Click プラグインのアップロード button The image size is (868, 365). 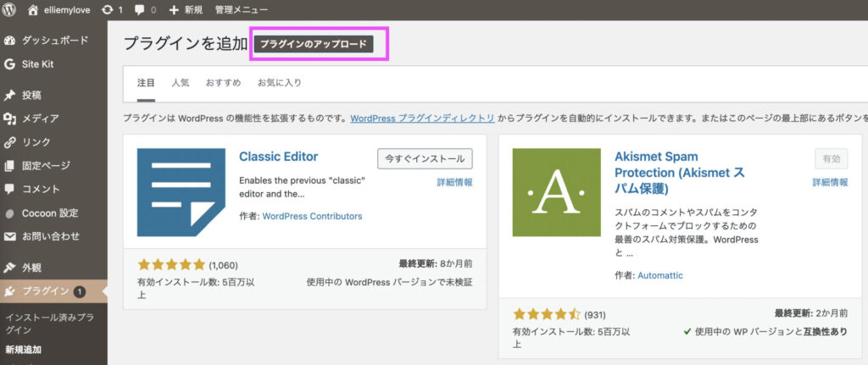(x=314, y=44)
